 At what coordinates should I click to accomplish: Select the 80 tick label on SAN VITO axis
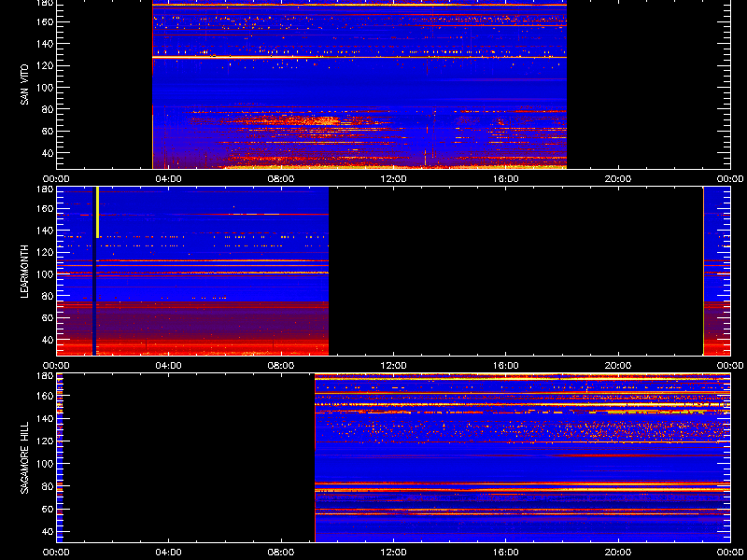pyautogui.click(x=48, y=109)
